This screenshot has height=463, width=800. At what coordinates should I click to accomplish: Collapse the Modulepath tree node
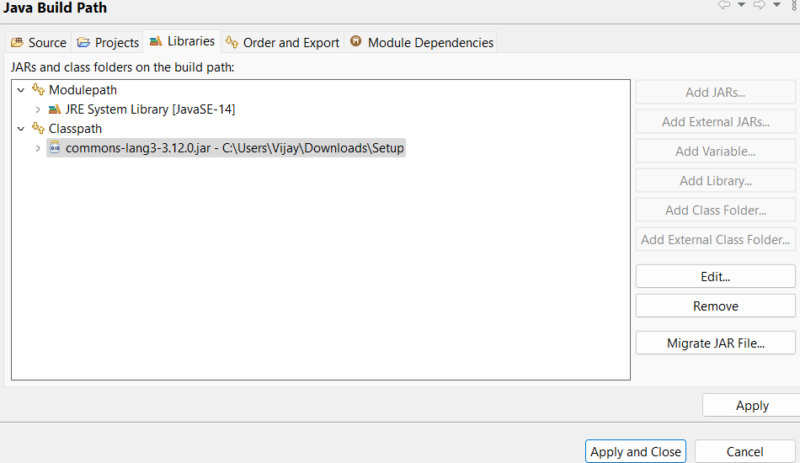point(21,90)
